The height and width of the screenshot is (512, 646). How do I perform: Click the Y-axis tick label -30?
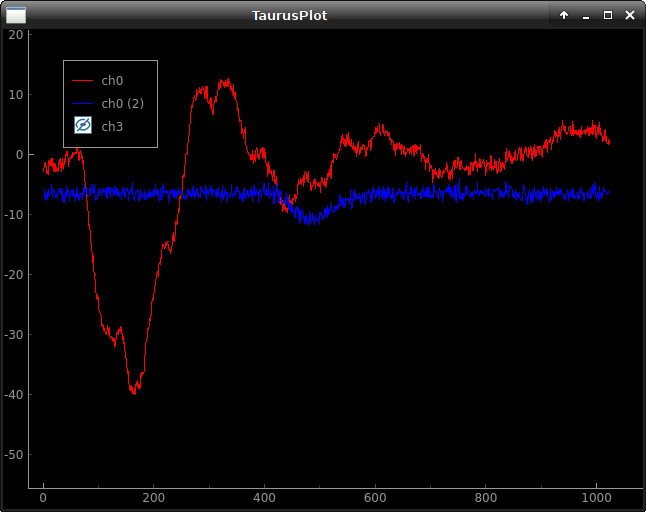pyautogui.click(x=13, y=334)
